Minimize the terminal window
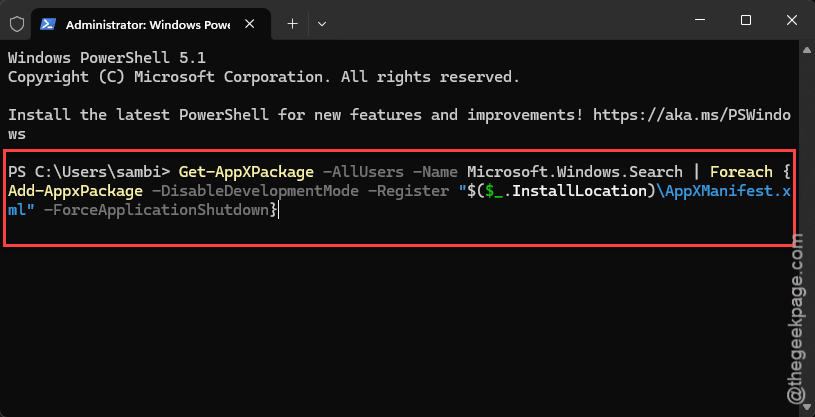Image resolution: width=815 pixels, height=417 pixels. point(700,20)
